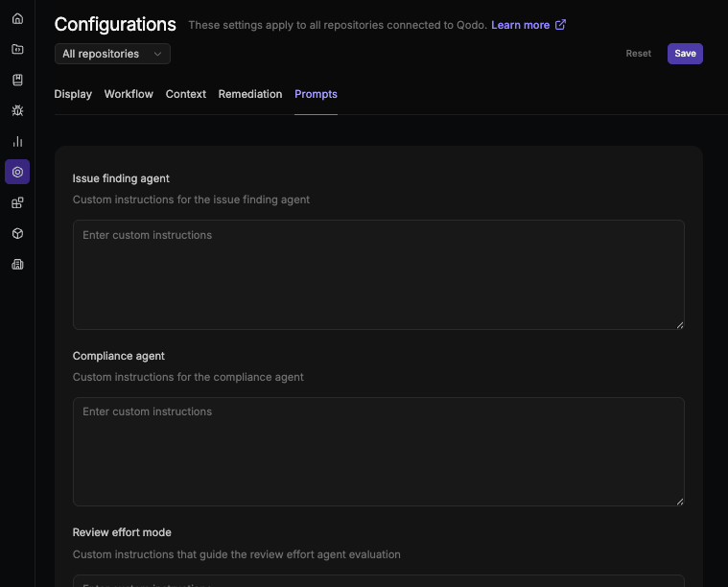Click the external link icon beside Learn more
Viewport: 728px width, 587px height.
560,25
